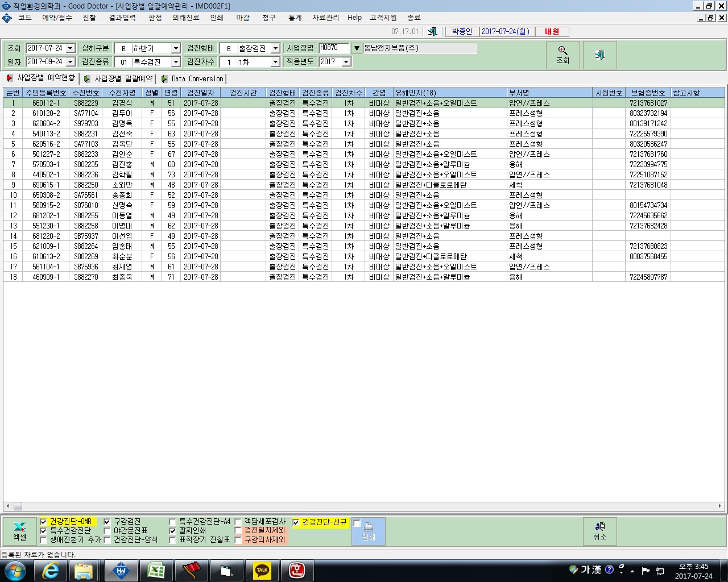Click the exit door icon beside 조회

coord(599,55)
